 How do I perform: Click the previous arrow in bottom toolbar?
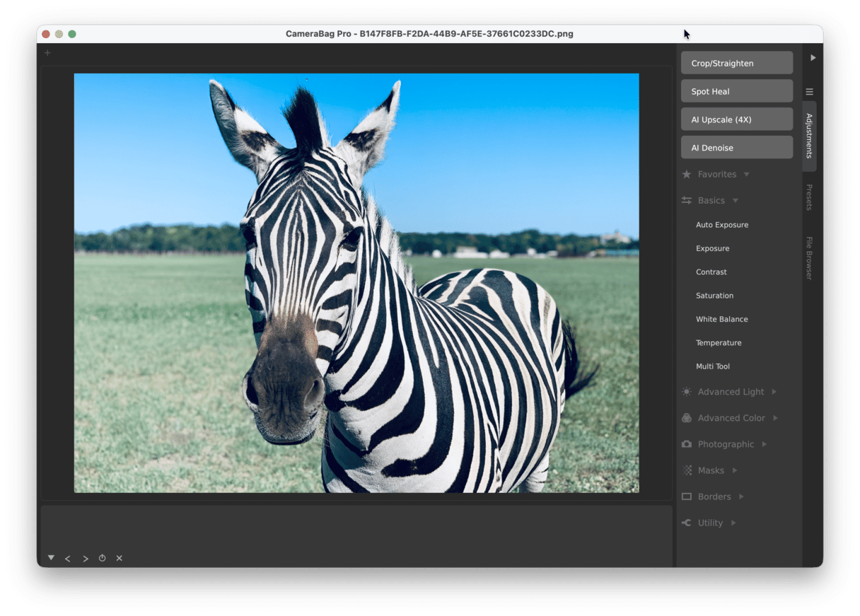pos(68,559)
